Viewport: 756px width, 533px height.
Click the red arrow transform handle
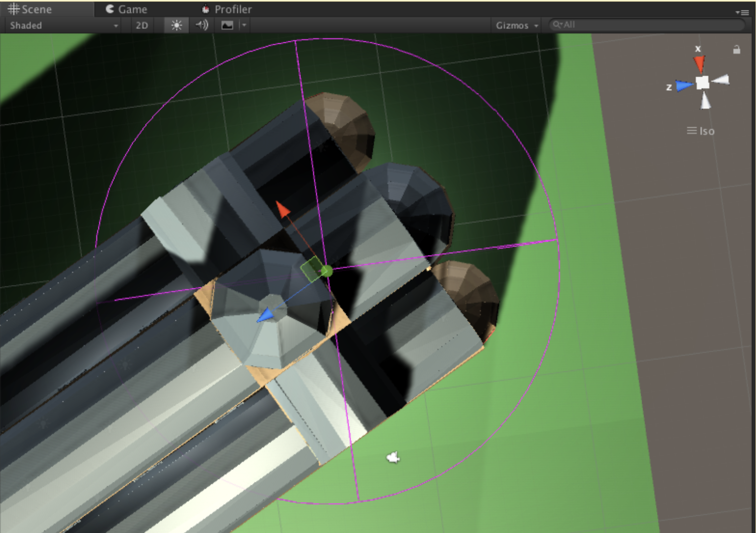(283, 210)
